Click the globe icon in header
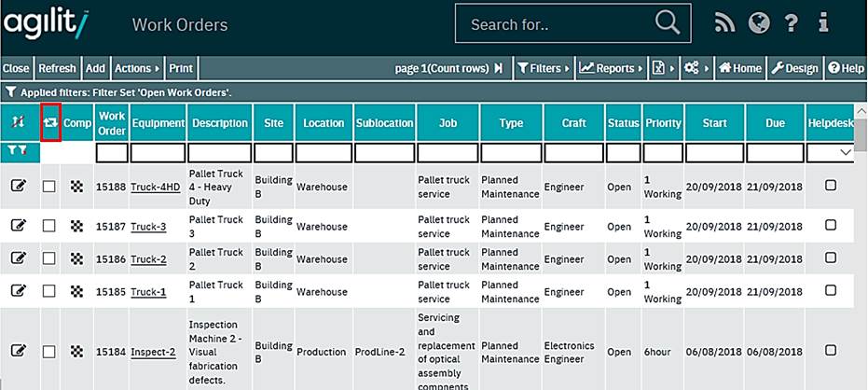The width and height of the screenshot is (868, 390). click(759, 23)
